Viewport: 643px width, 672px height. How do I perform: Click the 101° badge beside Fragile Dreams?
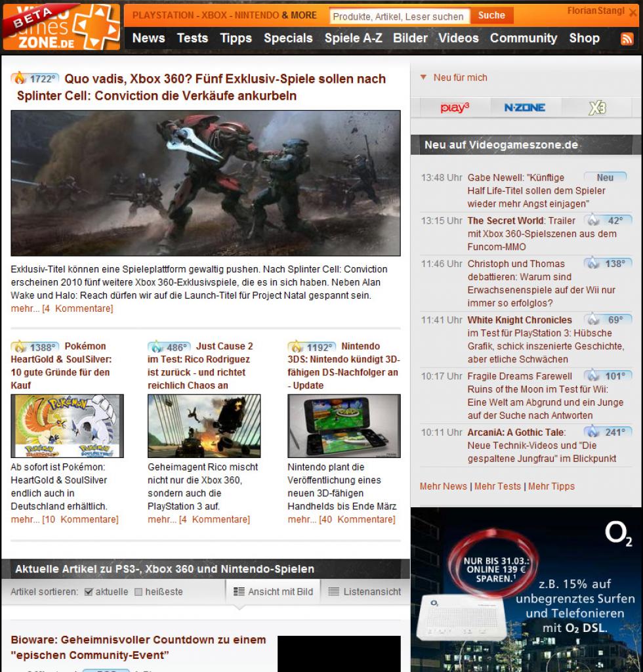[608, 376]
